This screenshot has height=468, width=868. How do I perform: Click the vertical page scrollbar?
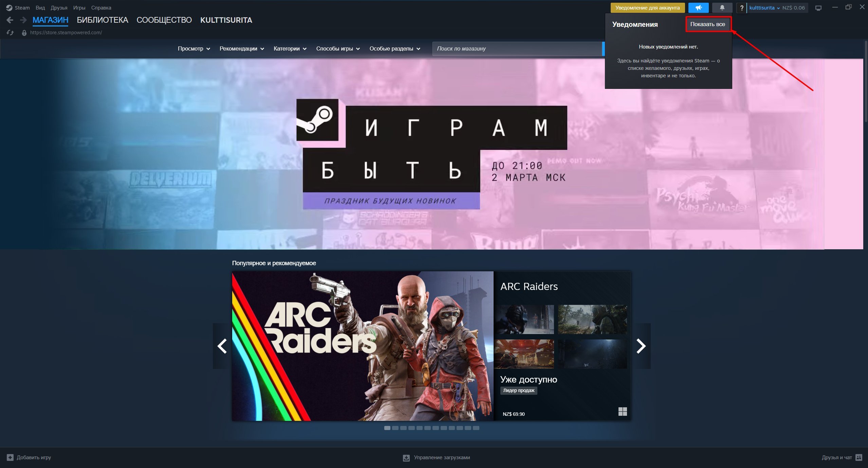pyautogui.click(x=866, y=81)
